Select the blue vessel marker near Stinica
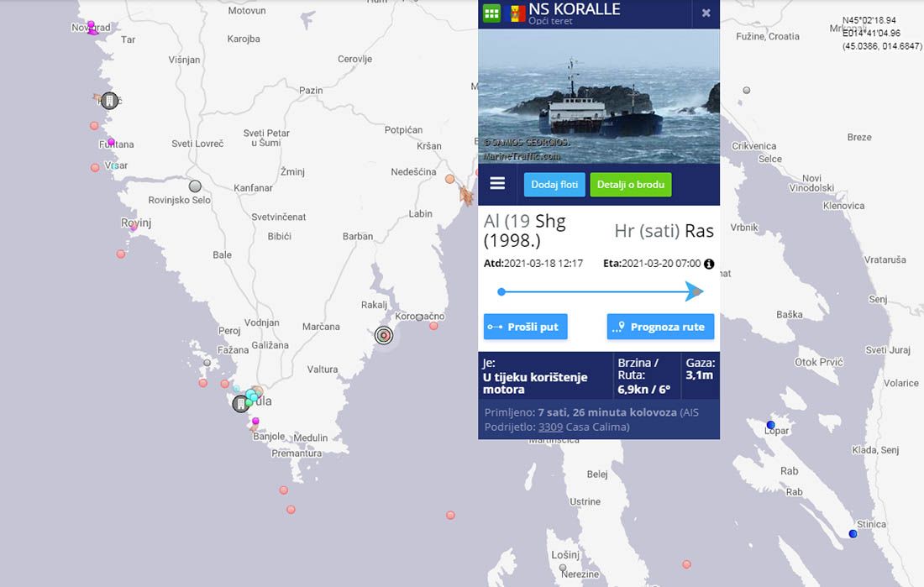 [x=853, y=534]
